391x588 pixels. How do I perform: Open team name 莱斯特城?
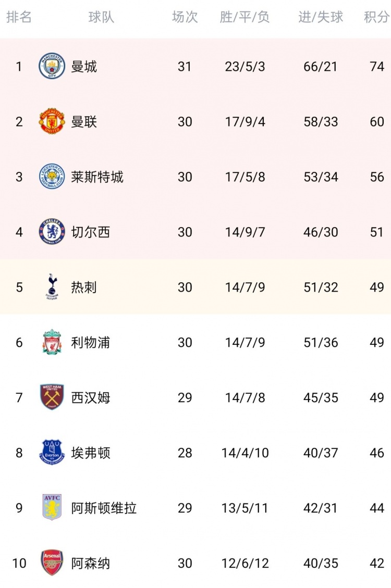pyautogui.click(x=97, y=177)
